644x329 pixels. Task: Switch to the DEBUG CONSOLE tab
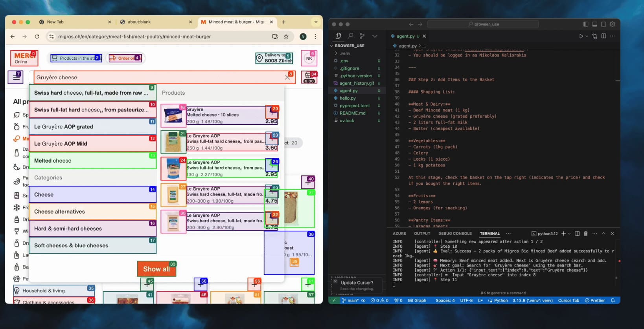tap(455, 234)
